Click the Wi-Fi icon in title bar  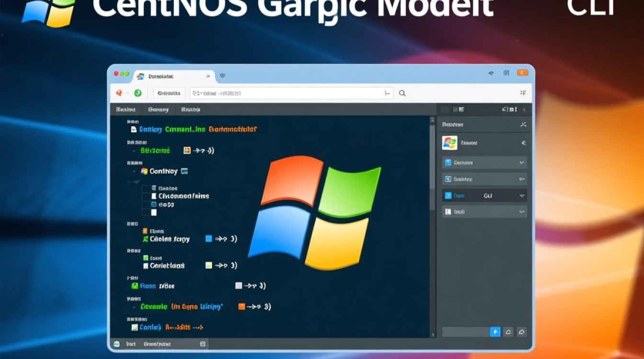click(491, 73)
